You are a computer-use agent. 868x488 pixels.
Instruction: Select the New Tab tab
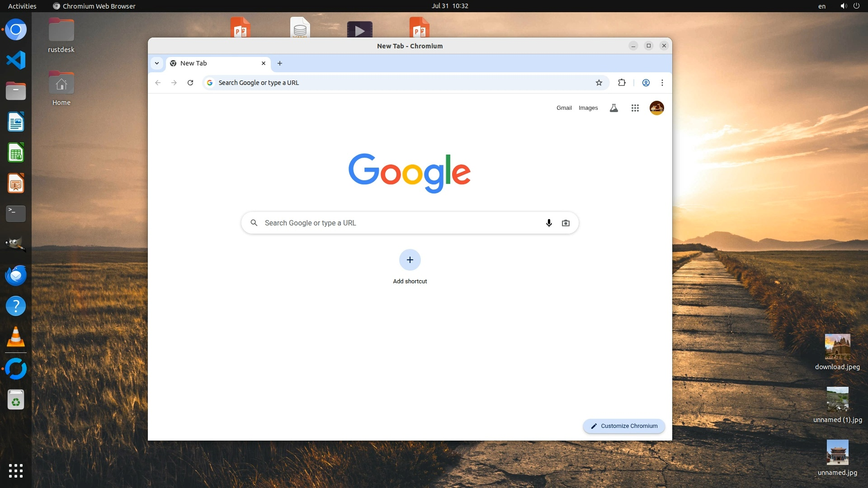[x=212, y=63]
